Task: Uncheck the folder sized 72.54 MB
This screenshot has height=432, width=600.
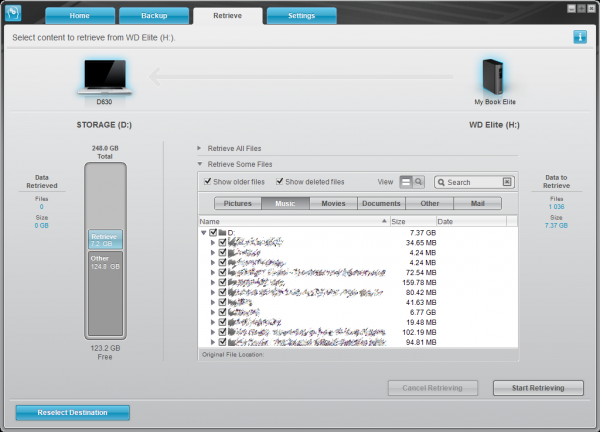Action: (222, 272)
